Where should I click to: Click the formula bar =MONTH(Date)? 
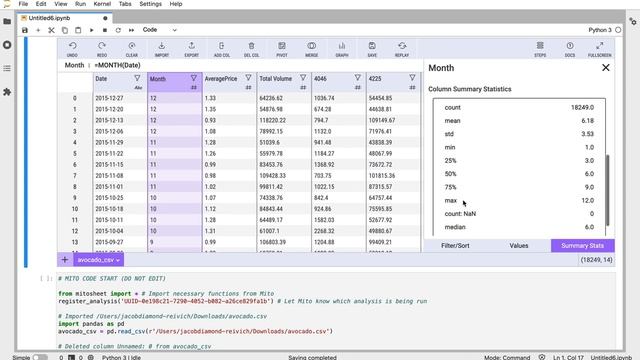point(118,65)
